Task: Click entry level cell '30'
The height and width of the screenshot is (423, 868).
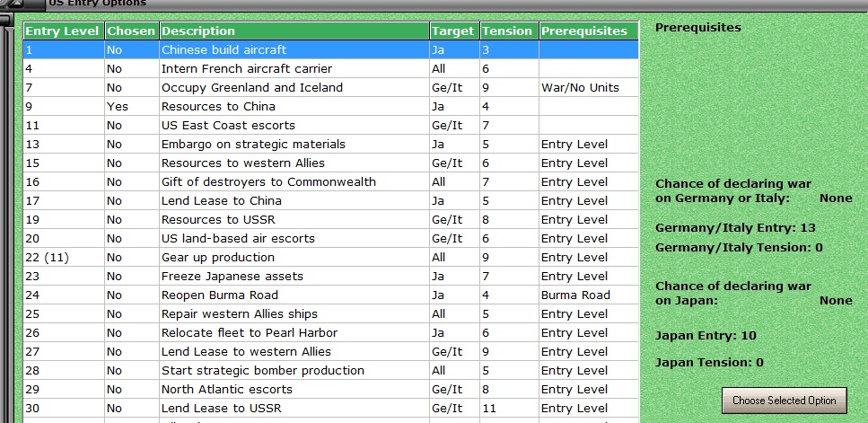Action: point(64,408)
